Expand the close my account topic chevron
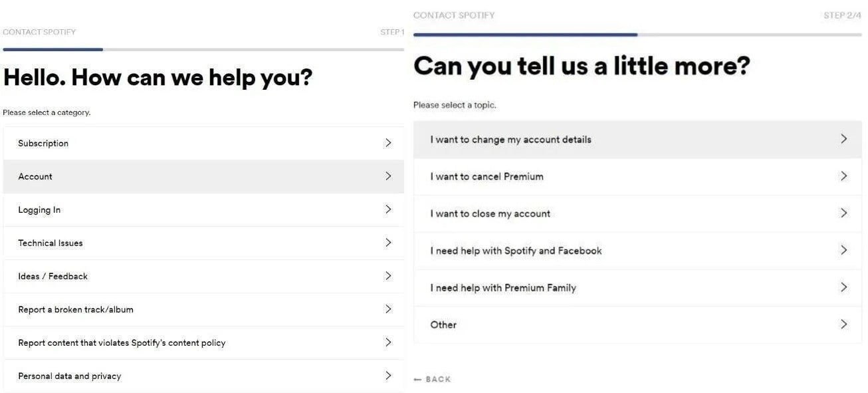 (843, 213)
